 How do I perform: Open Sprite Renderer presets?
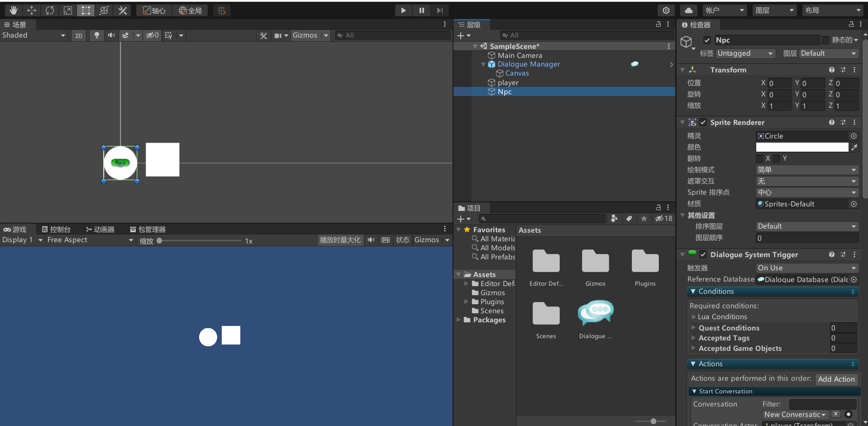click(843, 122)
